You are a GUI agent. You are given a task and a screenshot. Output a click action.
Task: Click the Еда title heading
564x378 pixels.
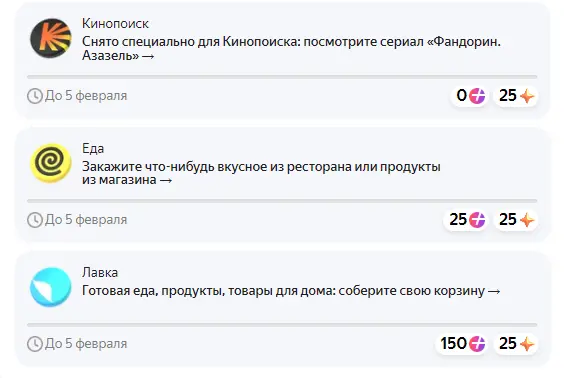pos(93,148)
